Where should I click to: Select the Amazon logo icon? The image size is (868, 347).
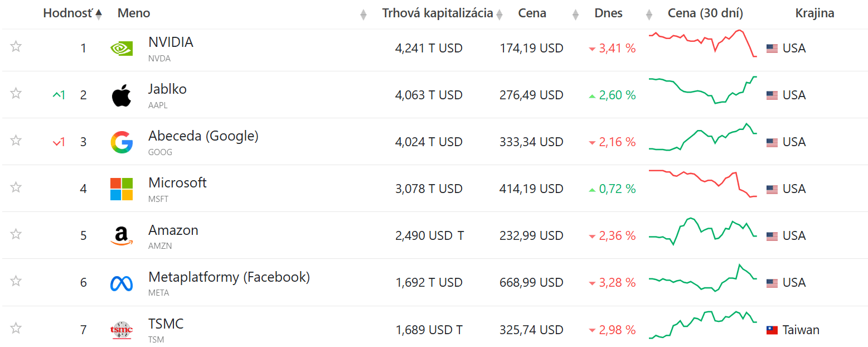pos(121,235)
